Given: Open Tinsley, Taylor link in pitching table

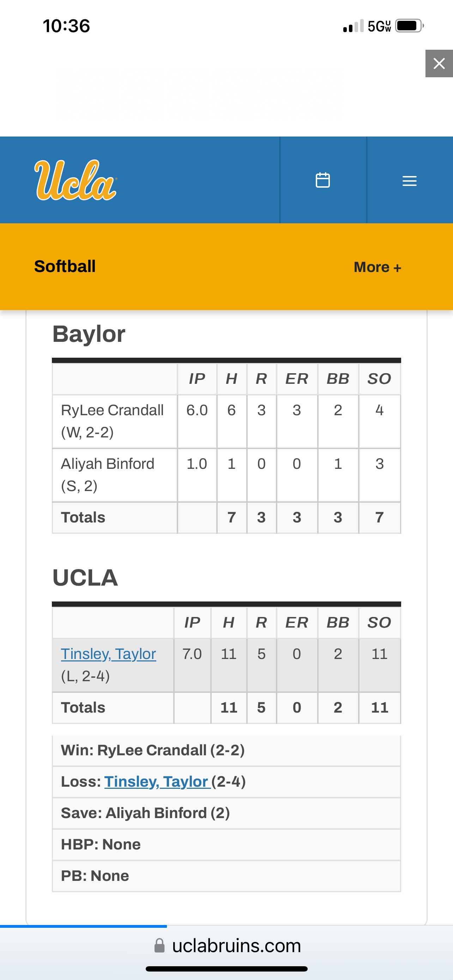Looking at the screenshot, I should [x=108, y=654].
